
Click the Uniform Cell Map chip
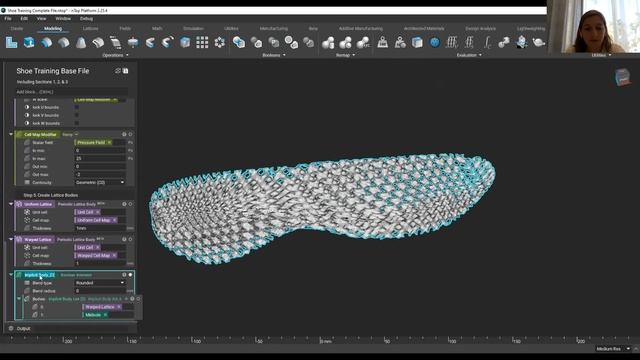96,220
